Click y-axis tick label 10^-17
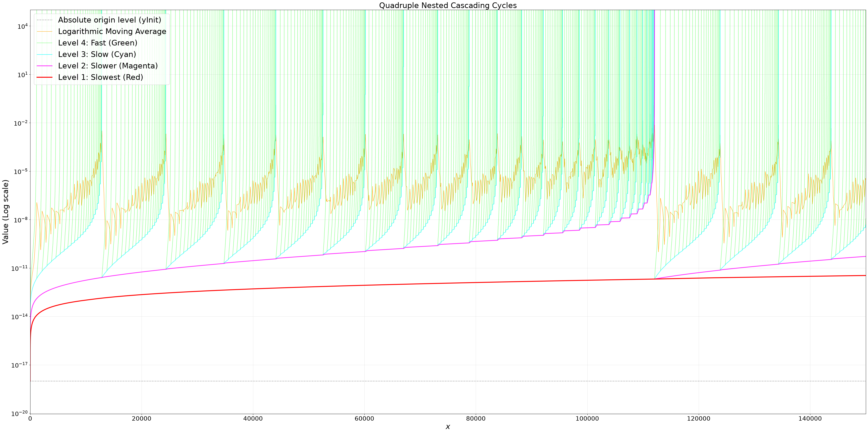Screen dimensions: 868x433 [19, 365]
